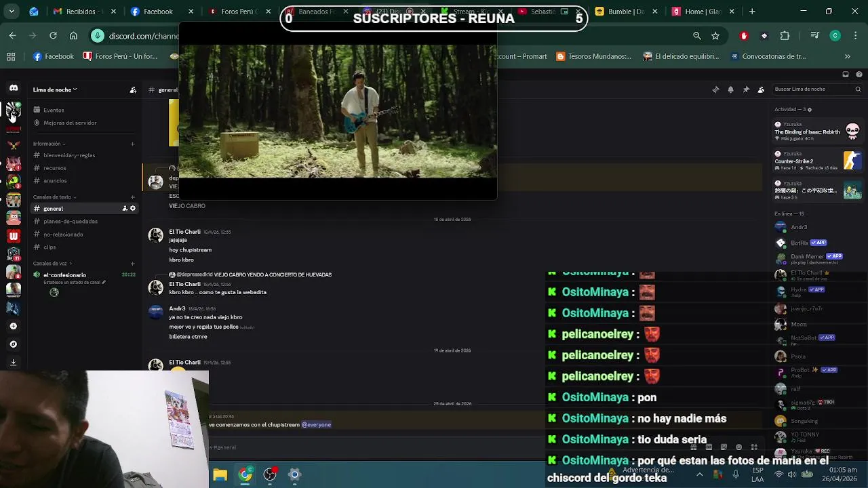The width and height of the screenshot is (868, 488).
Task: Open notification settings bell icon
Action: point(730,89)
